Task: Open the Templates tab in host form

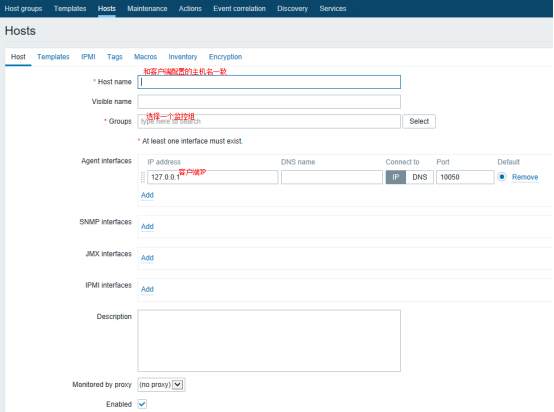Action: coord(53,57)
